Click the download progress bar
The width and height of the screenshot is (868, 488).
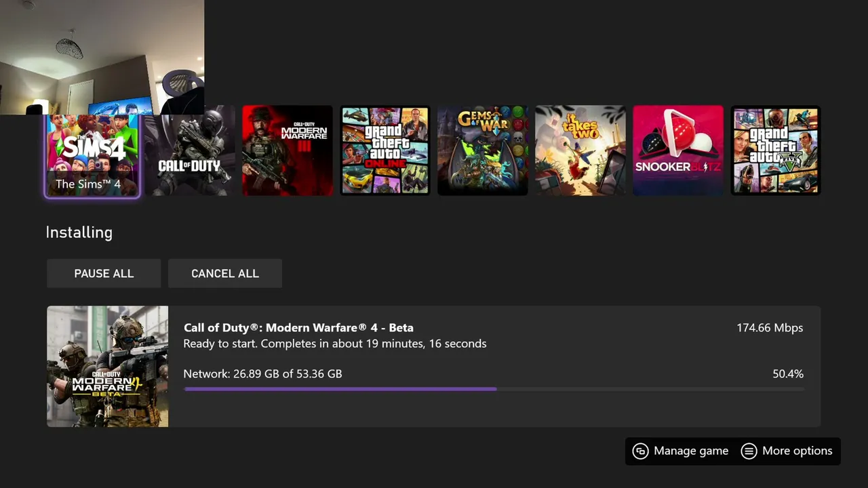click(494, 389)
